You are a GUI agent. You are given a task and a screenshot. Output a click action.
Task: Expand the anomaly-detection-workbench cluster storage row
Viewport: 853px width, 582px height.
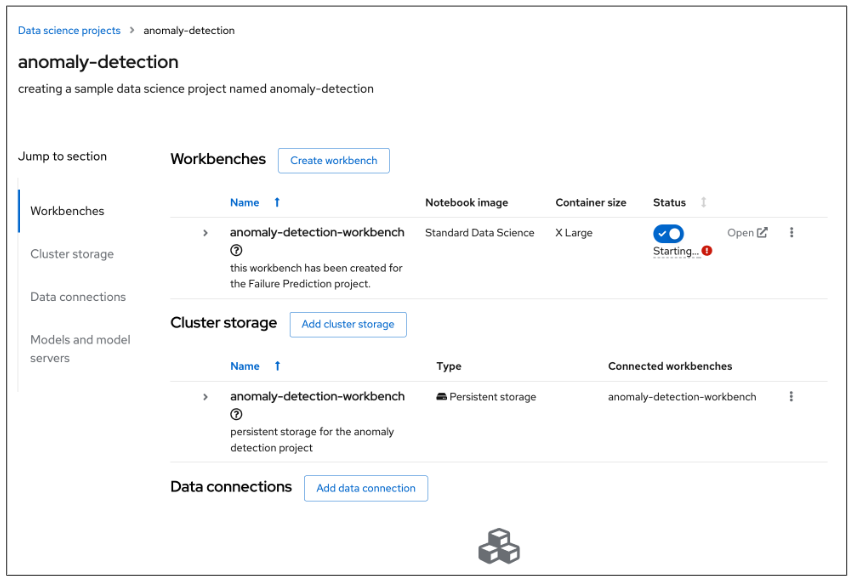(205, 397)
